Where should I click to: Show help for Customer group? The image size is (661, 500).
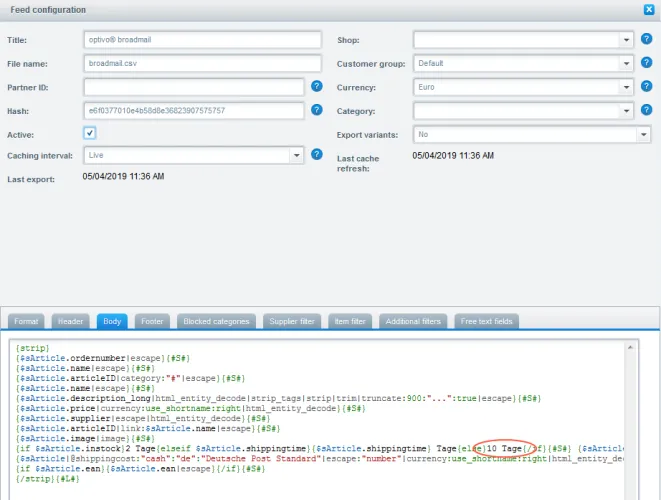(x=646, y=63)
